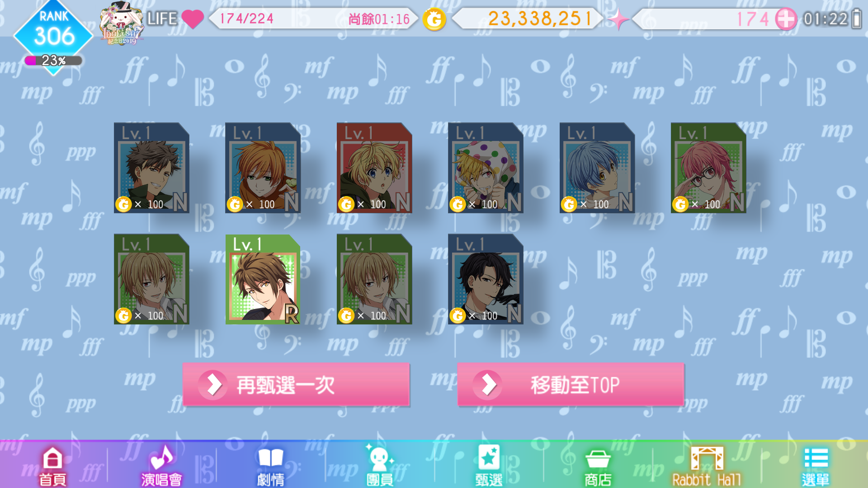Tap the pink plus button to add stones
The height and width of the screenshot is (488, 868).
[x=786, y=19]
